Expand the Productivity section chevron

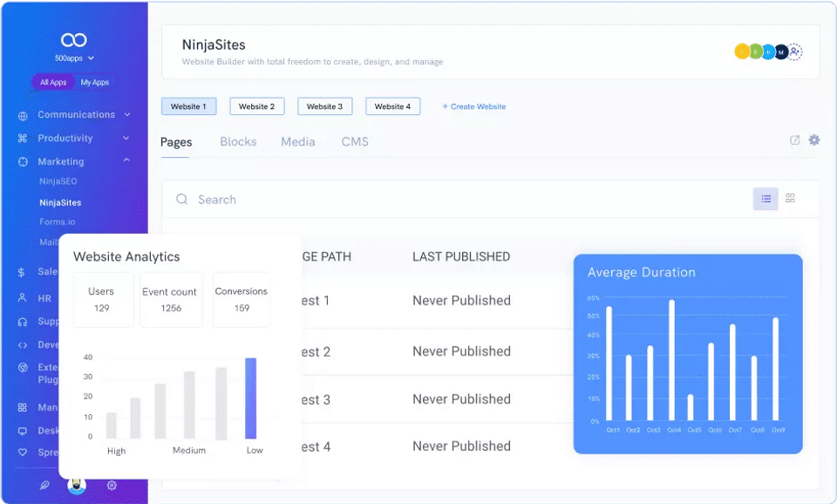[x=126, y=138]
